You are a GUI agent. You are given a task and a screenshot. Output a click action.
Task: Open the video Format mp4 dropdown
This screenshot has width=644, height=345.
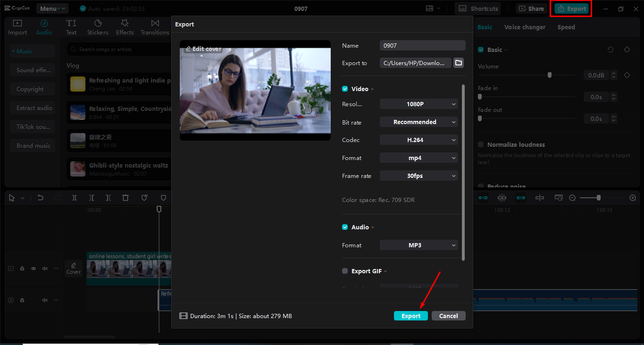(419, 158)
